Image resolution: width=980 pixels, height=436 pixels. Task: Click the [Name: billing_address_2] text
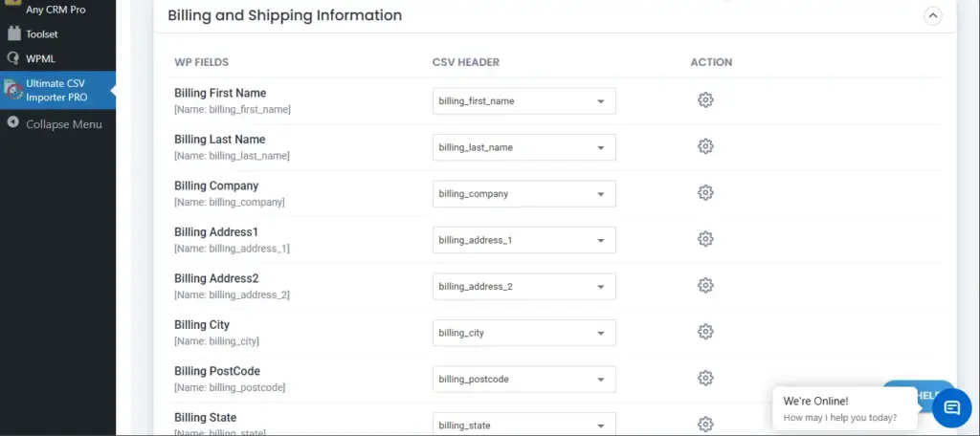pos(232,294)
